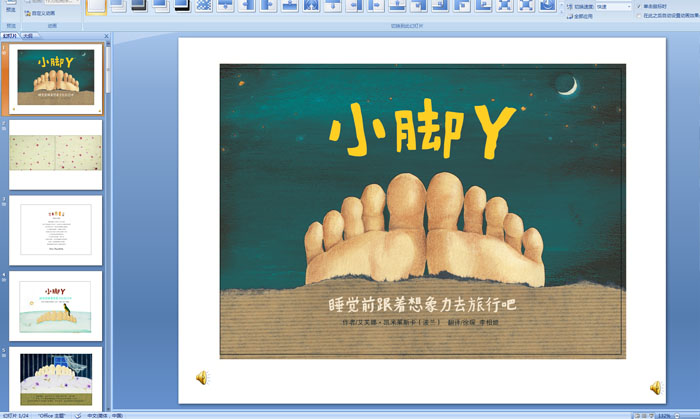
Task: Select slide 4 thumbnail with bird on toes
Action: tap(56, 306)
